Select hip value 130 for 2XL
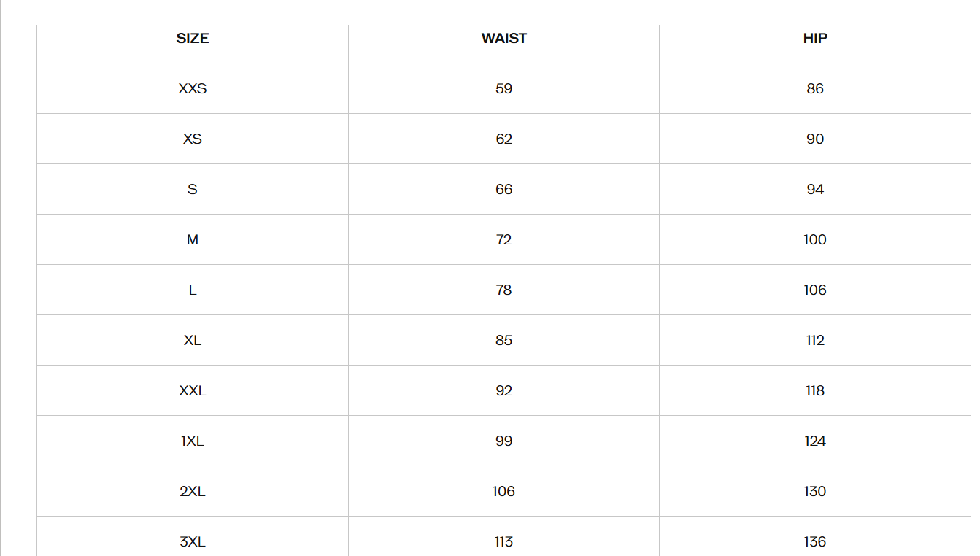Image resolution: width=980 pixels, height=556 pixels. point(815,492)
